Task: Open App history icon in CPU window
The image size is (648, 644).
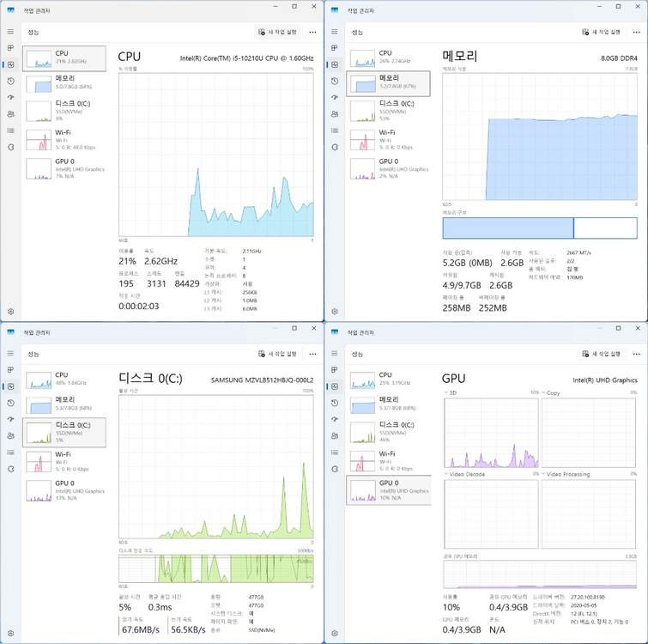Action: tap(11, 81)
